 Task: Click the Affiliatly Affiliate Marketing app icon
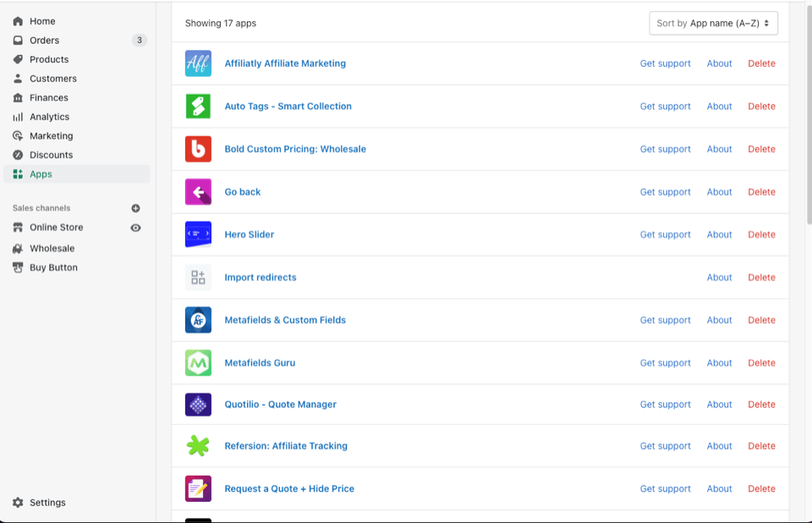coord(198,63)
